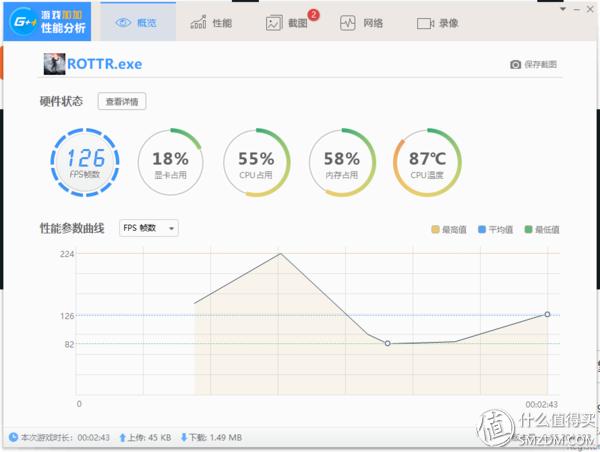Click the G++ 游戏加加 logo
600x452 pixels.
tap(47, 21)
